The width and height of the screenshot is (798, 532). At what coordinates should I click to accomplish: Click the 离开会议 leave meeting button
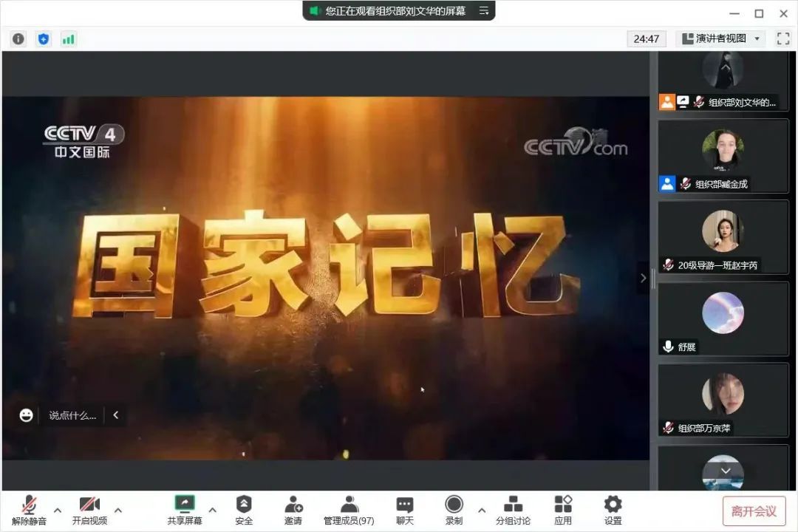coord(754,511)
